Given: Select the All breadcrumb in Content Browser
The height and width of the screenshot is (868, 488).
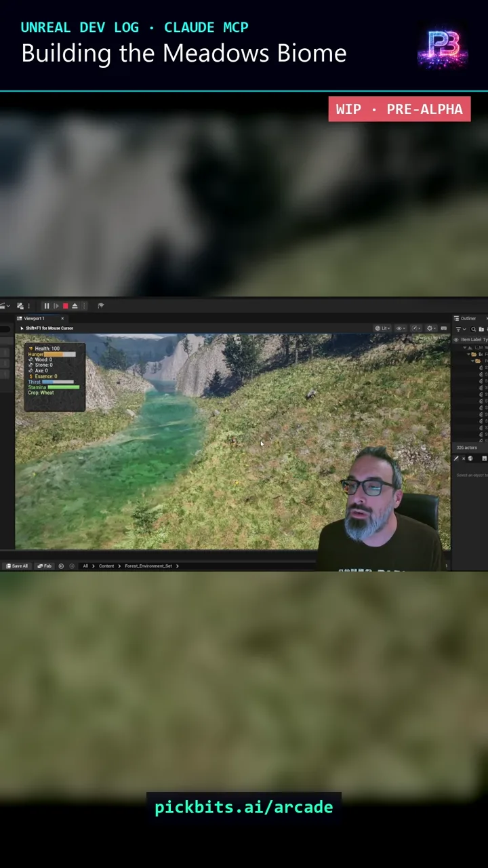Looking at the screenshot, I should point(85,566).
